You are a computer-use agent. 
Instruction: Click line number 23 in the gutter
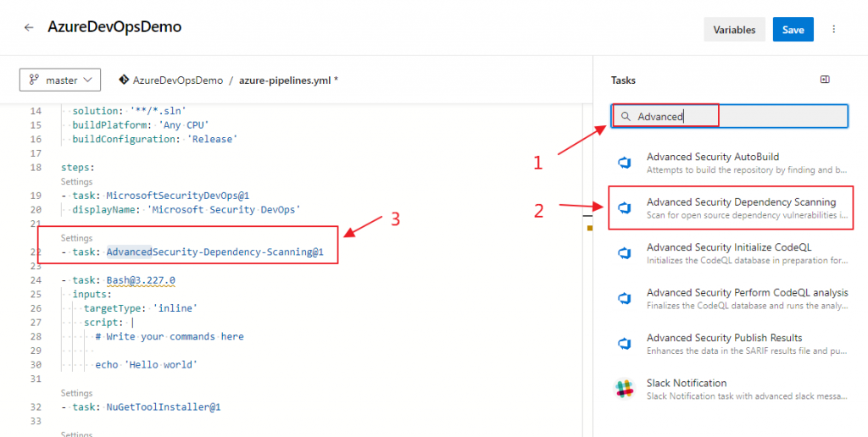click(x=36, y=267)
